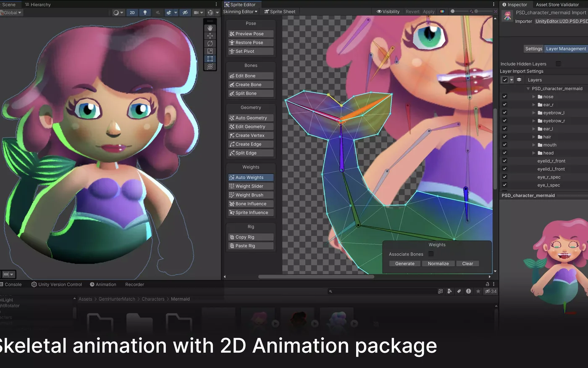The width and height of the screenshot is (588, 368).
Task: Click the Restore Pose tool
Action: point(251,42)
